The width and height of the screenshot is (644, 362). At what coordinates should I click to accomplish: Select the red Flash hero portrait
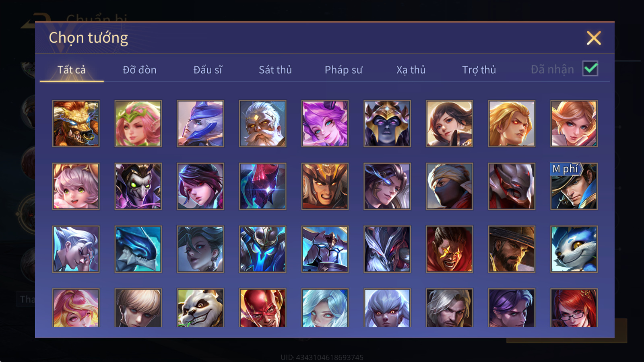(x=262, y=308)
